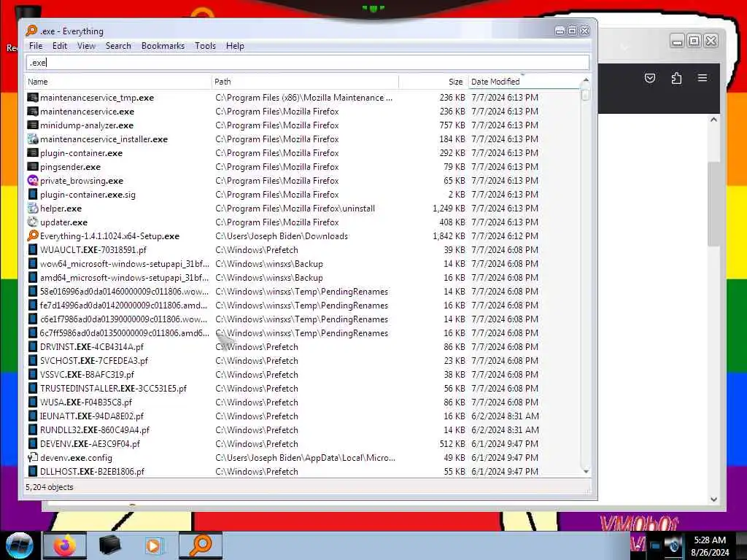This screenshot has width=747, height=560.
Task: Open the Search menu
Action: click(x=118, y=46)
